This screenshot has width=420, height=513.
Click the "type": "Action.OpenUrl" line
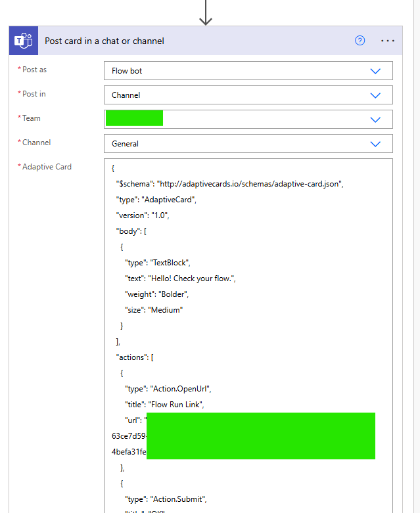(x=168, y=389)
